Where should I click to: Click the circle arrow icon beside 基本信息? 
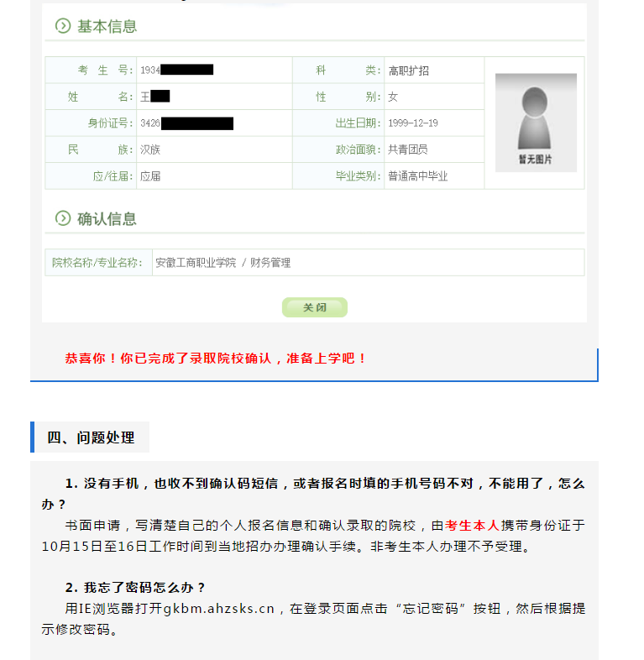click(62, 26)
